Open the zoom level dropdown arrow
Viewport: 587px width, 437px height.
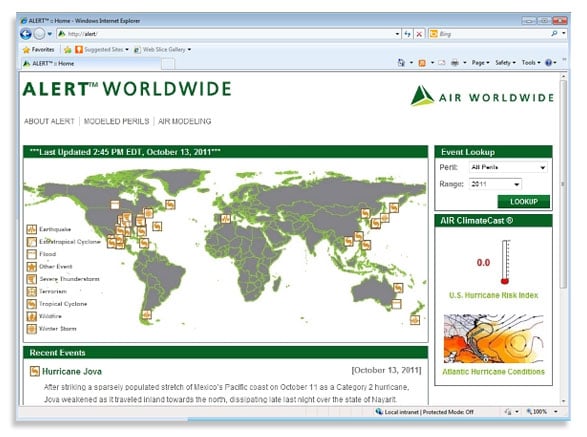tap(556, 412)
